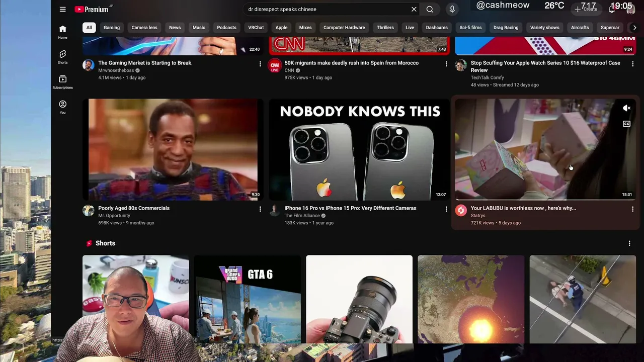
Task: Open options for 50K migrants video
Action: [446, 64]
